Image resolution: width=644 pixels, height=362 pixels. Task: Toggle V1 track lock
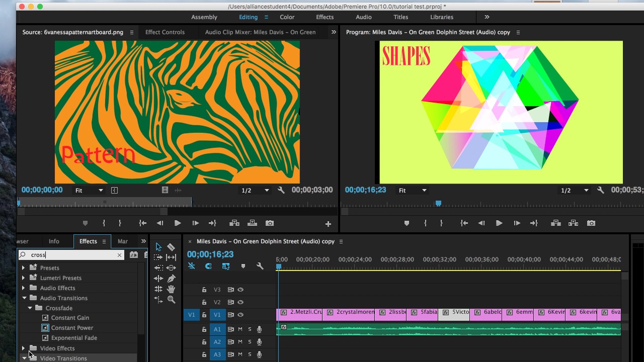point(204,315)
